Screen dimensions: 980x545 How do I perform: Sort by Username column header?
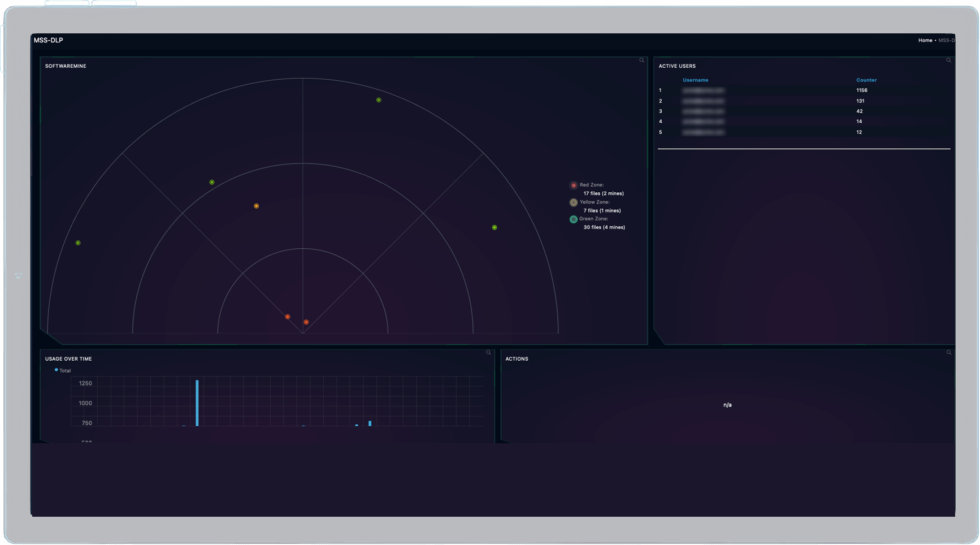(695, 80)
